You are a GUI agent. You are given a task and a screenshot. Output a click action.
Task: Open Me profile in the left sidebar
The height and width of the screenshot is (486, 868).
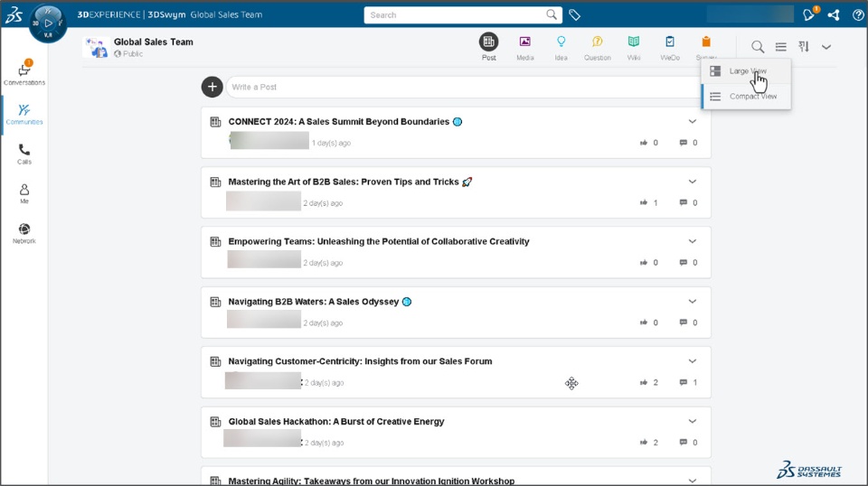tap(24, 194)
